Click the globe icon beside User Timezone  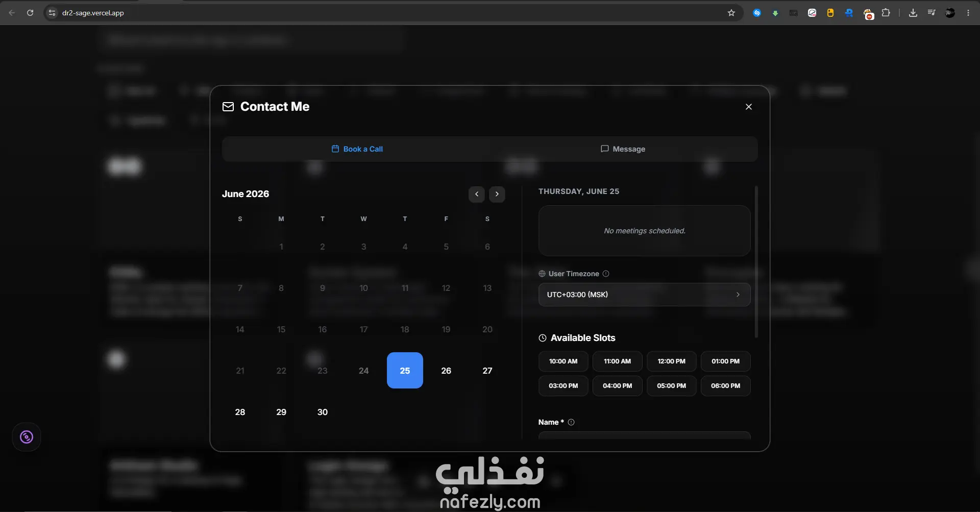(542, 274)
